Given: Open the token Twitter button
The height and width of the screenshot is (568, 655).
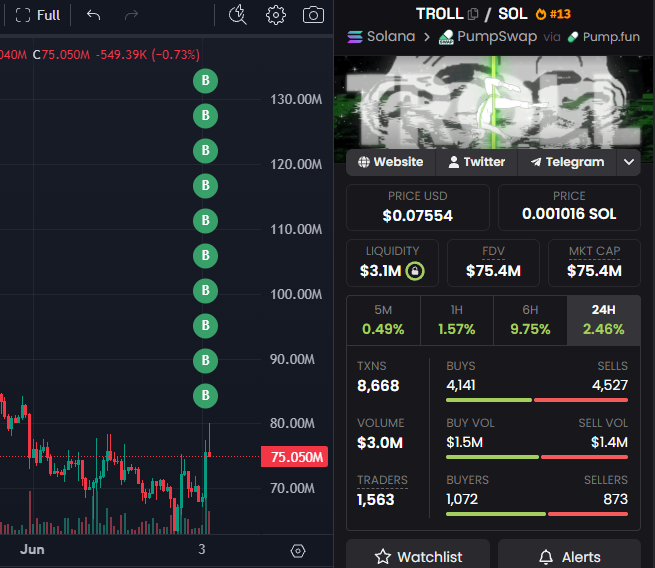Looking at the screenshot, I should pos(477,162).
